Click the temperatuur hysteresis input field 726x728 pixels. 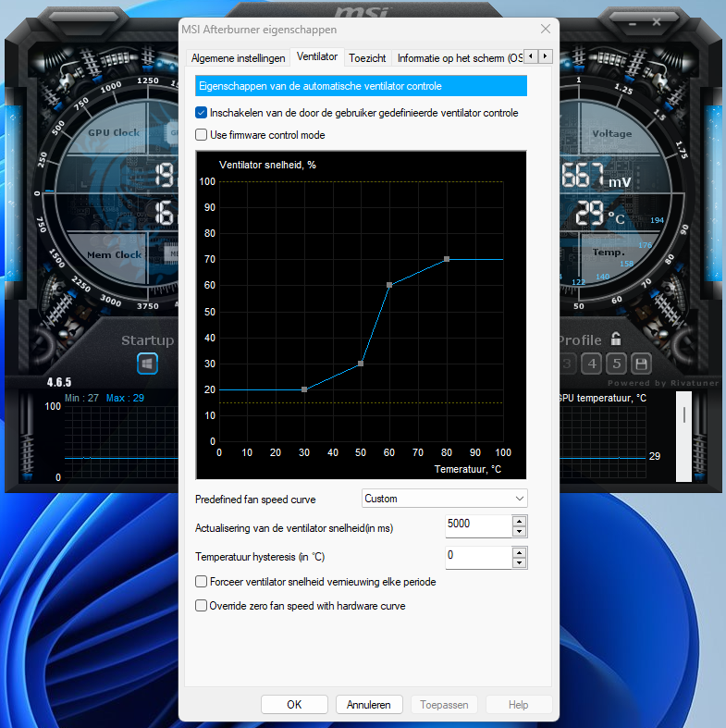[478, 558]
